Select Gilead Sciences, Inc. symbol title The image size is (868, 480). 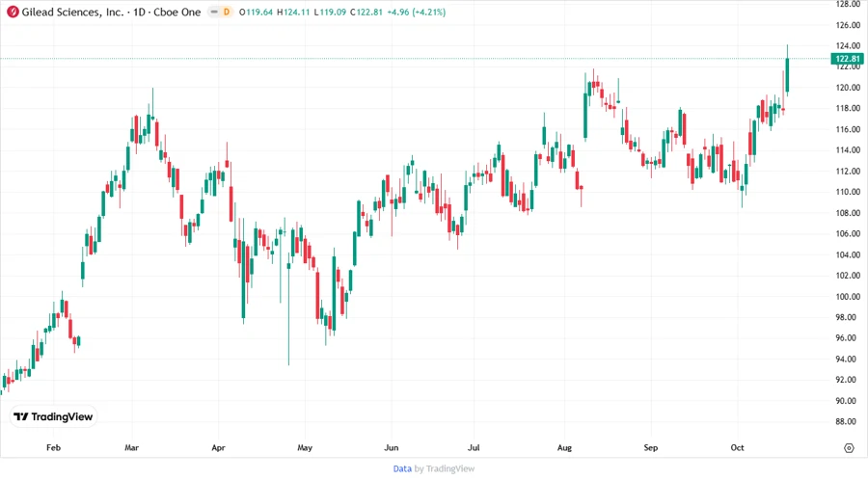coord(72,13)
